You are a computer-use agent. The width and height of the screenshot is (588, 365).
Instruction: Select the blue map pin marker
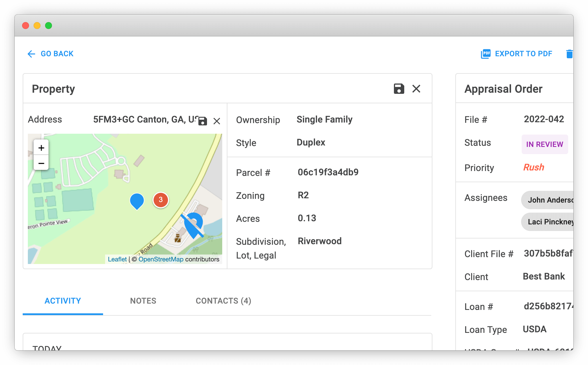pos(137,200)
